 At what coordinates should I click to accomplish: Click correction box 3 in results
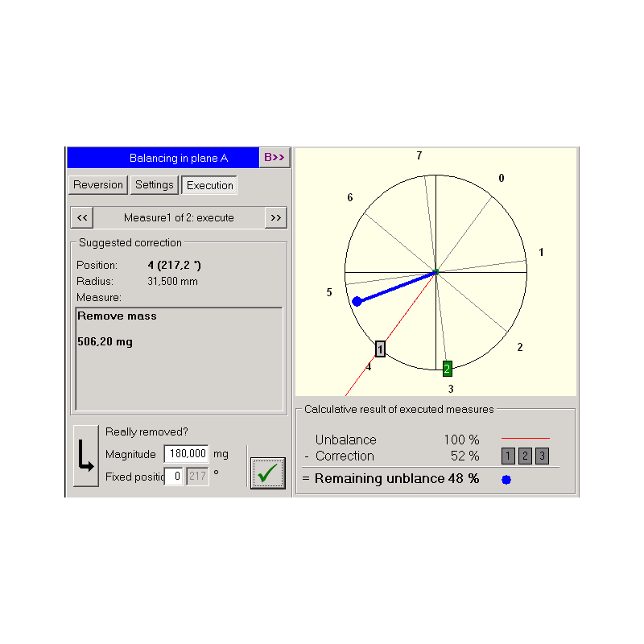(542, 456)
